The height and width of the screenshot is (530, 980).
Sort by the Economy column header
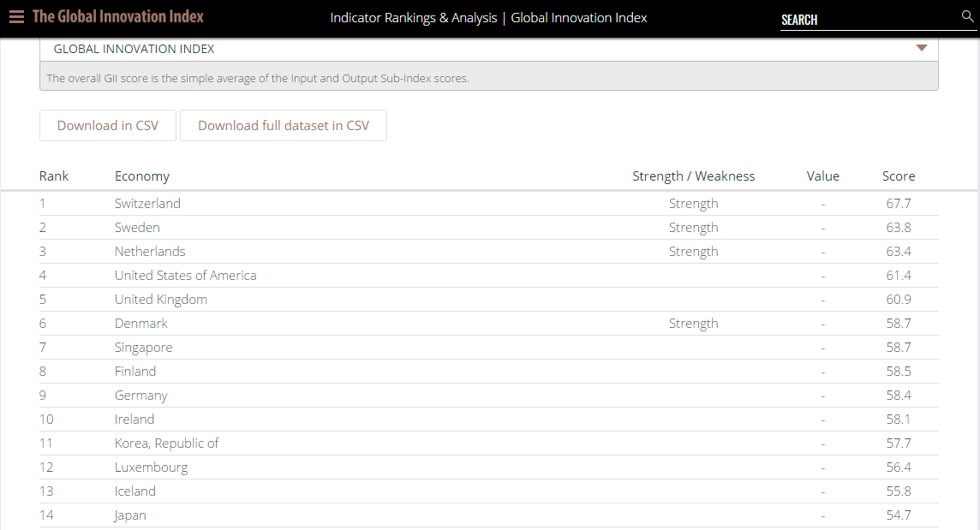point(142,176)
